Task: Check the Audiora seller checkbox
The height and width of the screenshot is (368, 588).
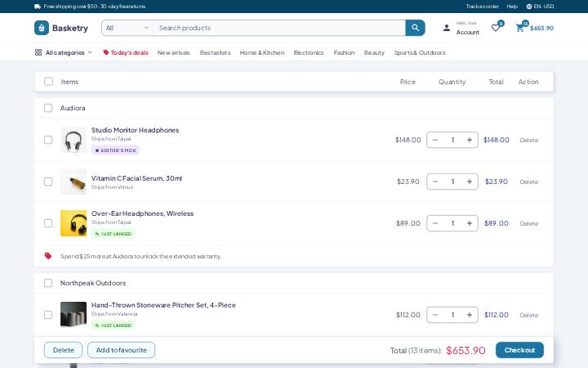Action: (x=48, y=108)
